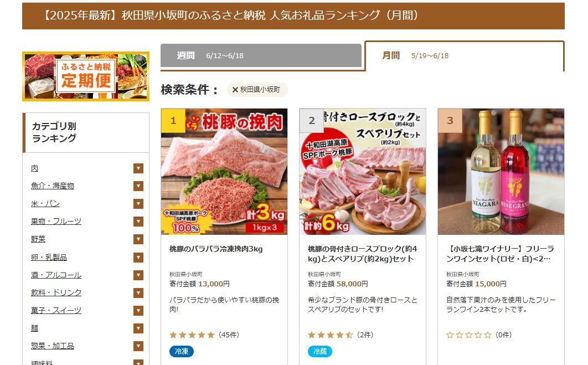This screenshot has width=588, height=365.
Task: Expand the 酒・アルコール category arrow
Action: (x=138, y=275)
